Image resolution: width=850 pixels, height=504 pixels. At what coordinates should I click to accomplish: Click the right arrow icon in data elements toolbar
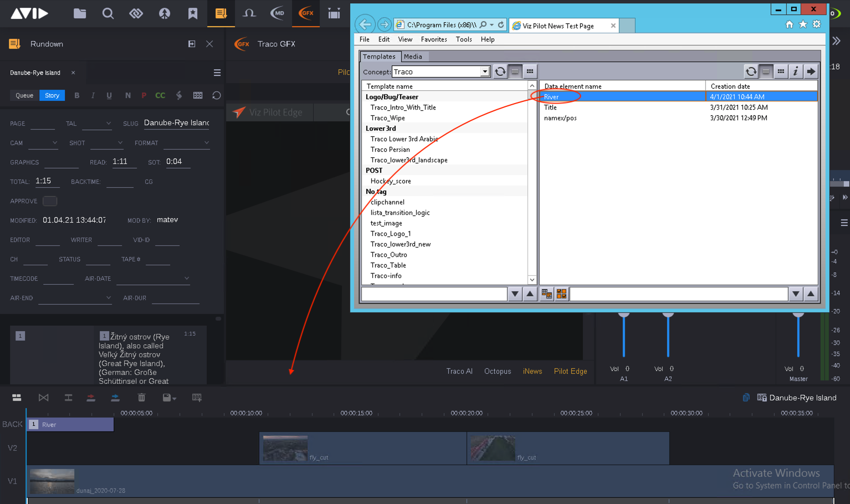pyautogui.click(x=811, y=71)
